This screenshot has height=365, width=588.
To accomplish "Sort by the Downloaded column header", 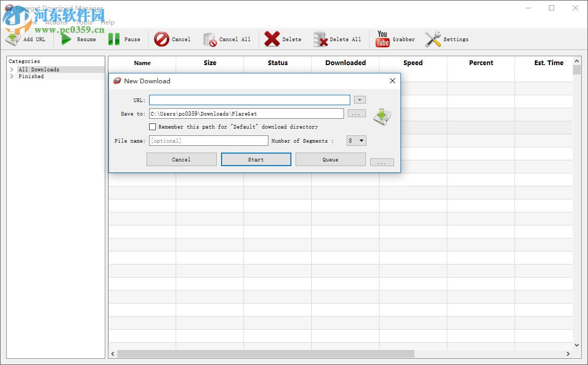I will [x=346, y=63].
